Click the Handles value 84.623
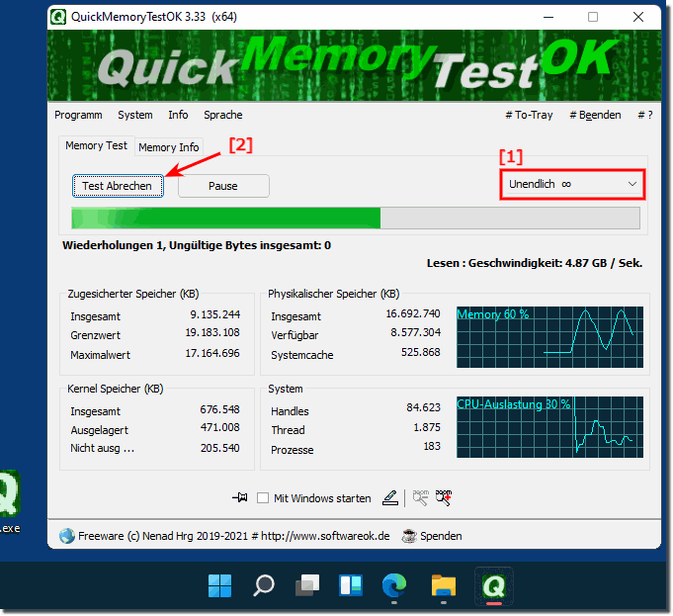Viewport: 673px width, 616px height. (x=423, y=407)
